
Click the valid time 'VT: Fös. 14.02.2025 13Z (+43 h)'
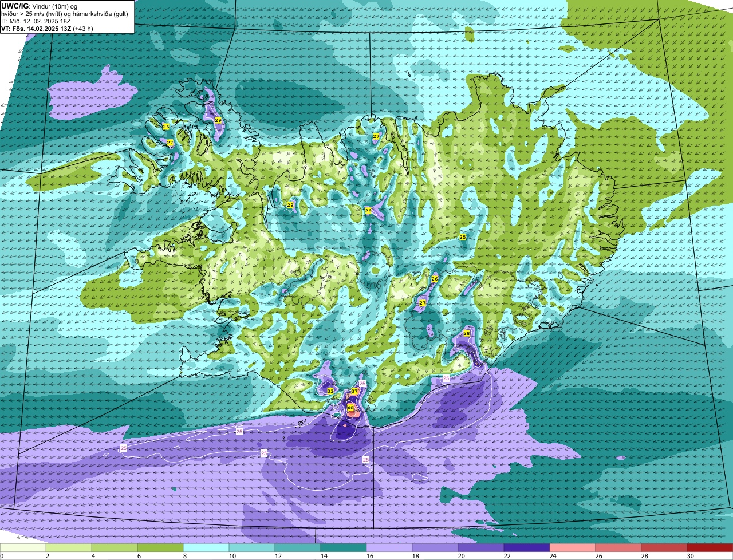click(48, 29)
